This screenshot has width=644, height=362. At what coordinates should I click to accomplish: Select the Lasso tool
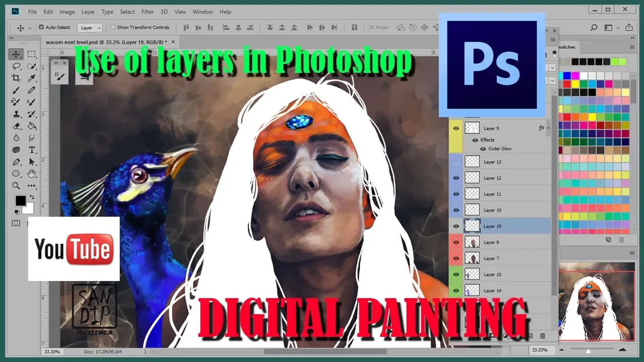(x=16, y=66)
